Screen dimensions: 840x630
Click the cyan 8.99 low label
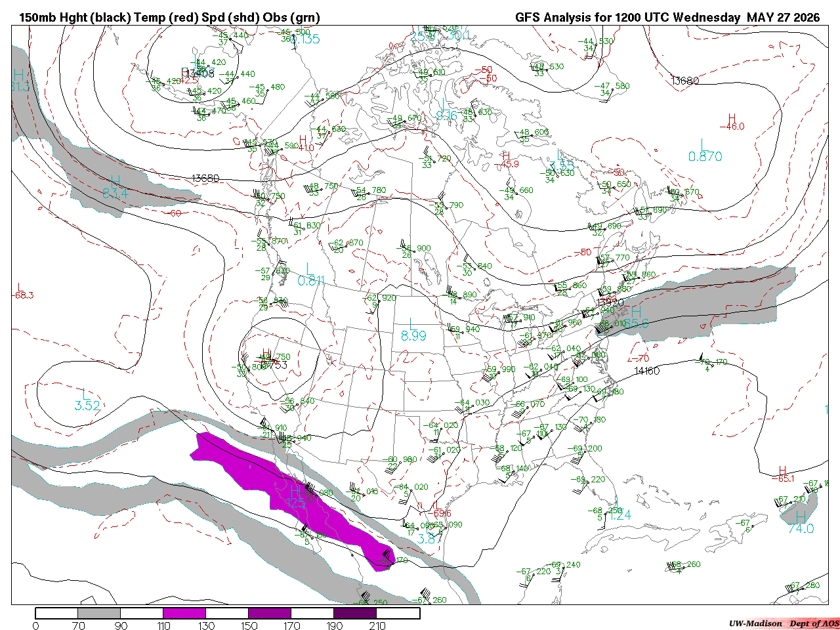pyautogui.click(x=413, y=335)
